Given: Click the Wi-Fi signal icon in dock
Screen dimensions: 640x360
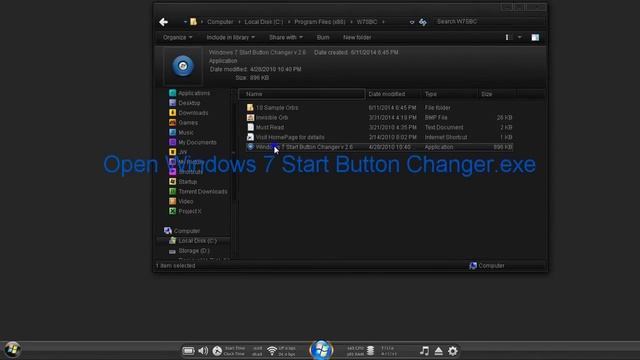Looking at the screenshot, I should tap(272, 351).
